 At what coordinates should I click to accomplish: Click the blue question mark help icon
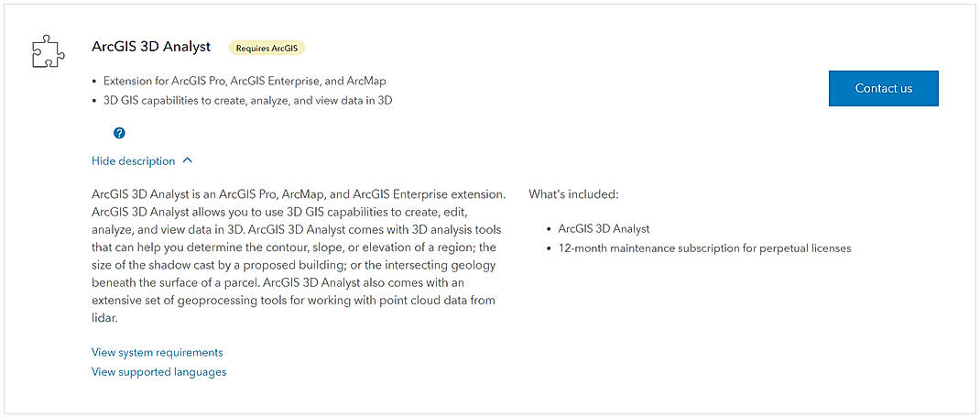[x=119, y=133]
